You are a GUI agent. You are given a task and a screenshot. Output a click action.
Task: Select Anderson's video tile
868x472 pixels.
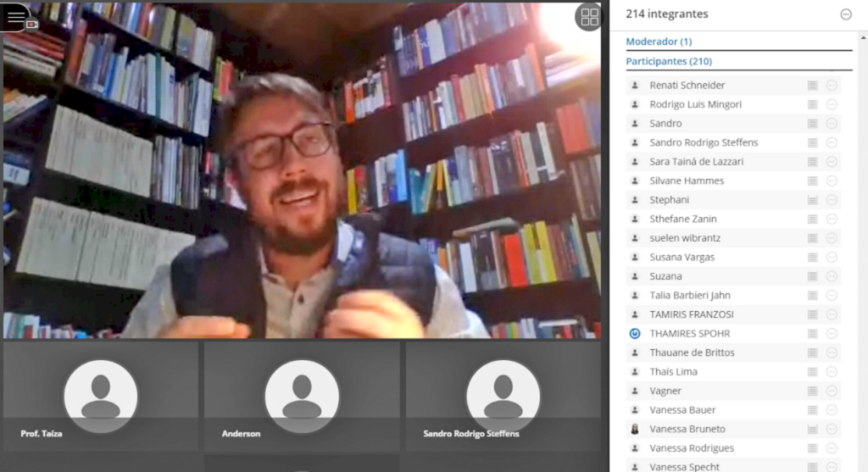click(301, 396)
